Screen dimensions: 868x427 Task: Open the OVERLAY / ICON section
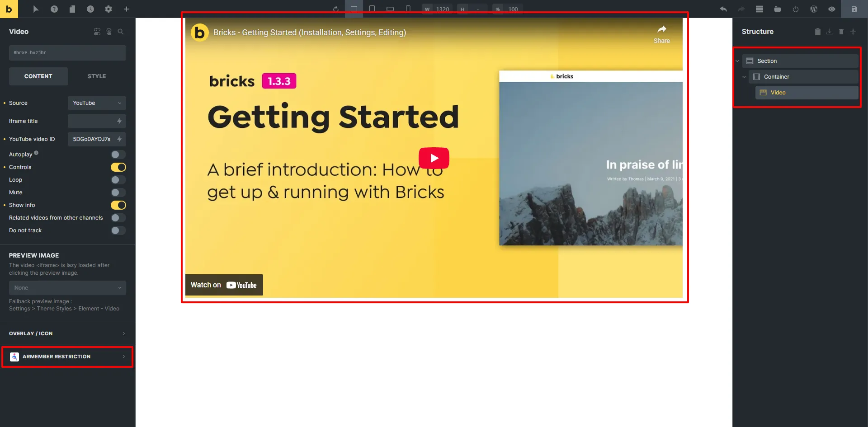click(67, 333)
